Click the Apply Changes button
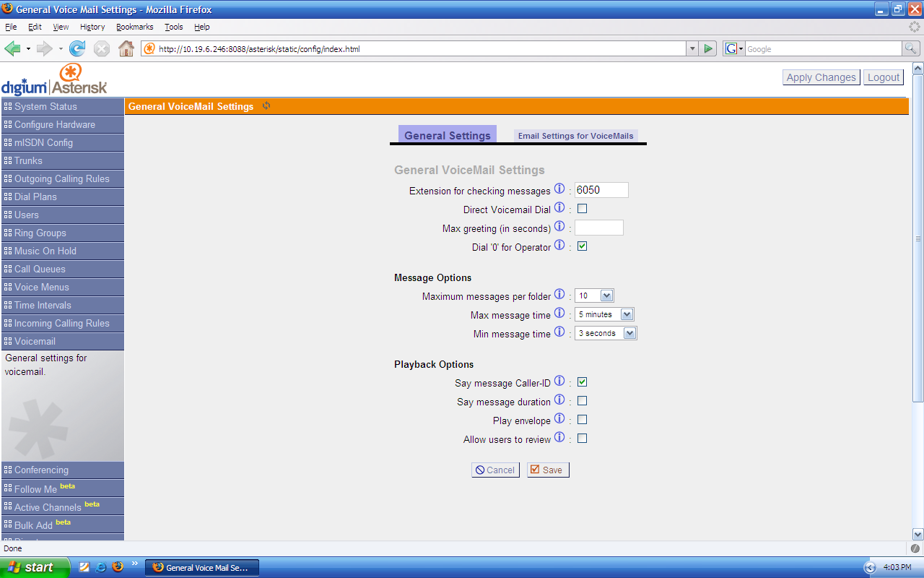The image size is (924, 578). (821, 77)
